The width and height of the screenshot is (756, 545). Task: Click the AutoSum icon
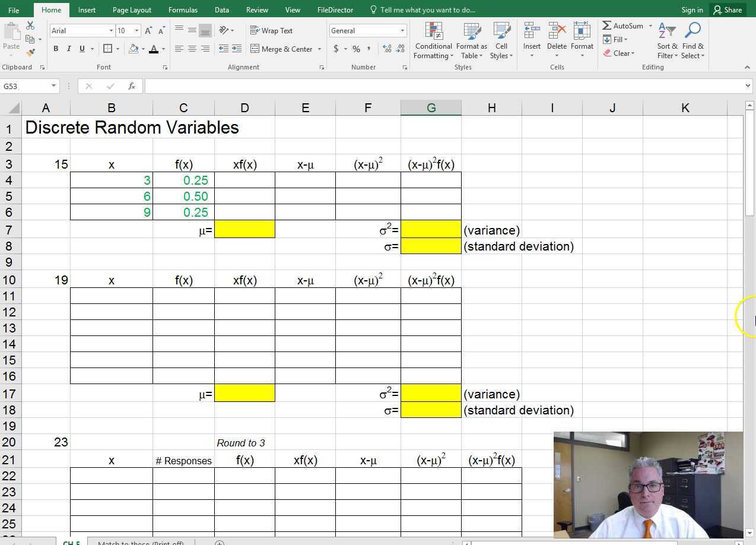(606, 26)
